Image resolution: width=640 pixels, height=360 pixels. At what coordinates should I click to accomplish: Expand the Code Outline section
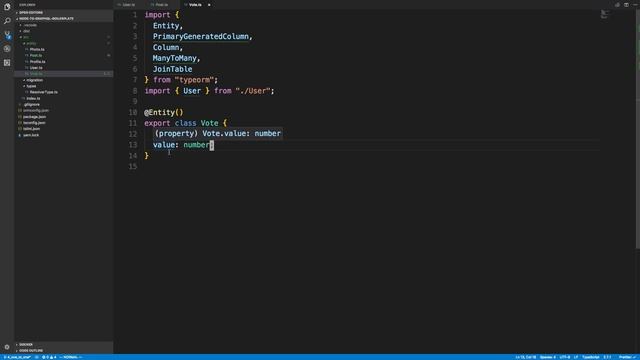click(64, 351)
